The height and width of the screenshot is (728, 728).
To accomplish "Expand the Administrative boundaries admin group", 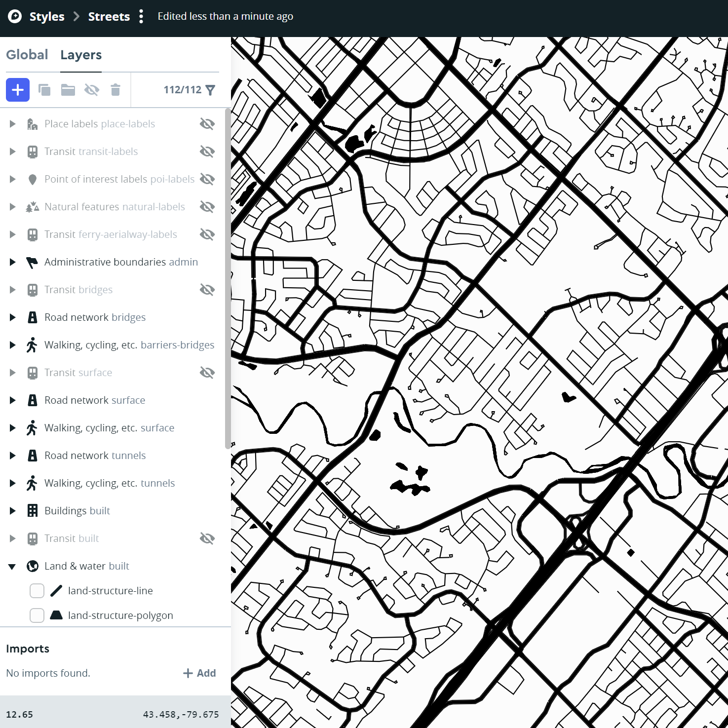I will coord(12,262).
